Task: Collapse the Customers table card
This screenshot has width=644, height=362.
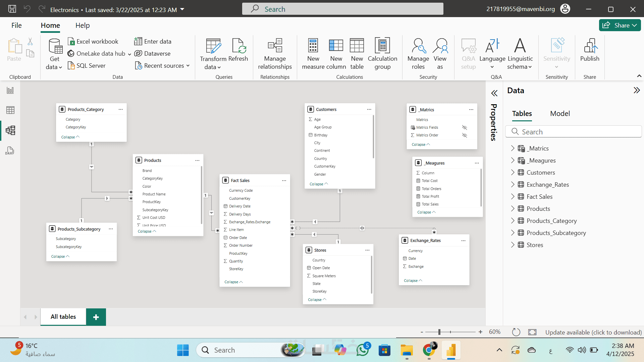Action: 319,184
